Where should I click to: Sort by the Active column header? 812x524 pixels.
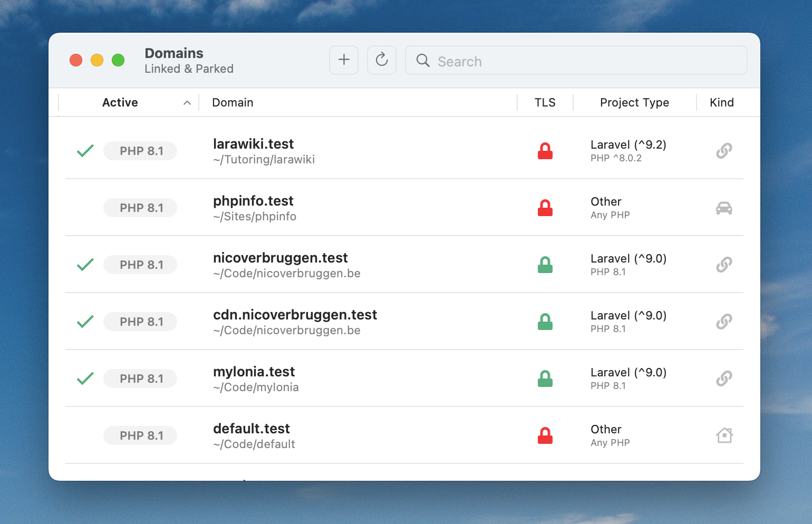coord(120,102)
